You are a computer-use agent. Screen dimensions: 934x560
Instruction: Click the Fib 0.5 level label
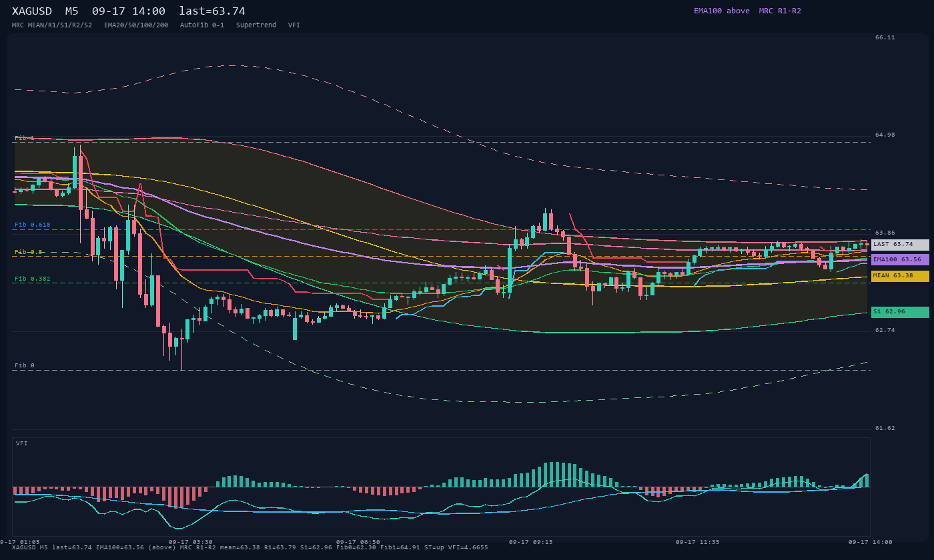pos(29,252)
